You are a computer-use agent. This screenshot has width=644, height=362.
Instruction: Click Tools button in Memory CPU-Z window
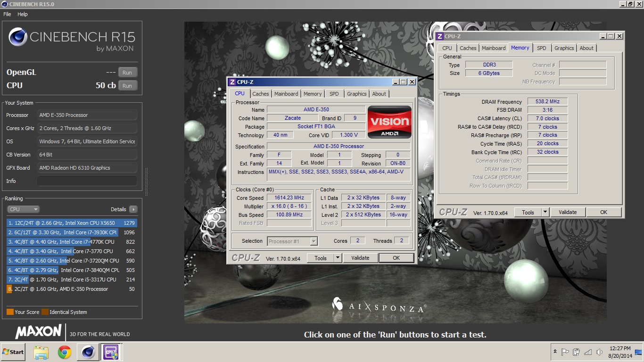coord(528,212)
